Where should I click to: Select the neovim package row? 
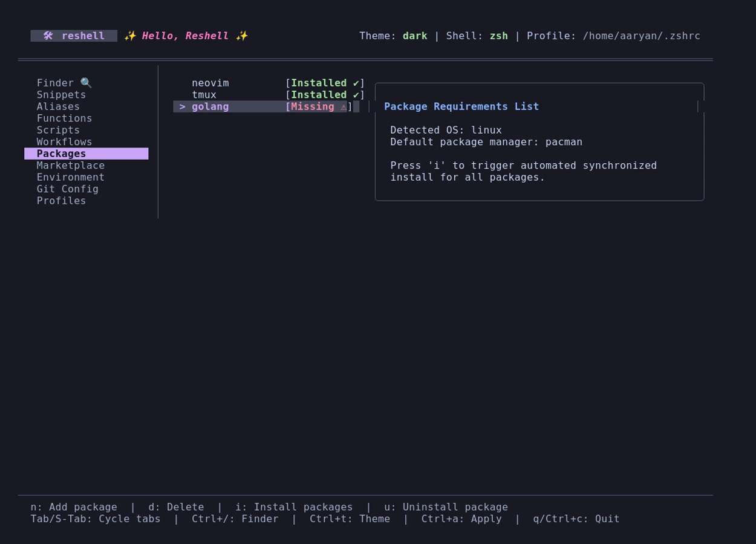click(x=269, y=83)
